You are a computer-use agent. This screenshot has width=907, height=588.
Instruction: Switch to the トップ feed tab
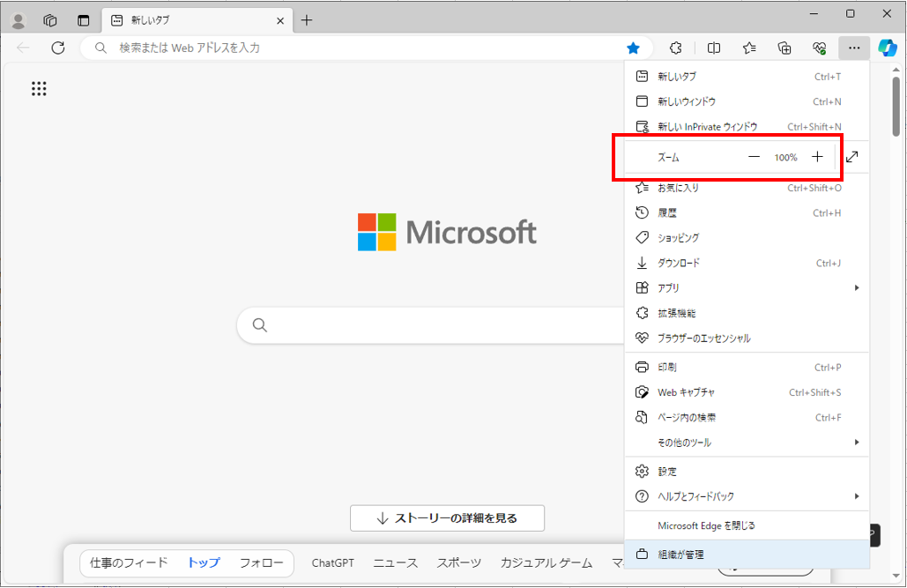[x=204, y=562]
